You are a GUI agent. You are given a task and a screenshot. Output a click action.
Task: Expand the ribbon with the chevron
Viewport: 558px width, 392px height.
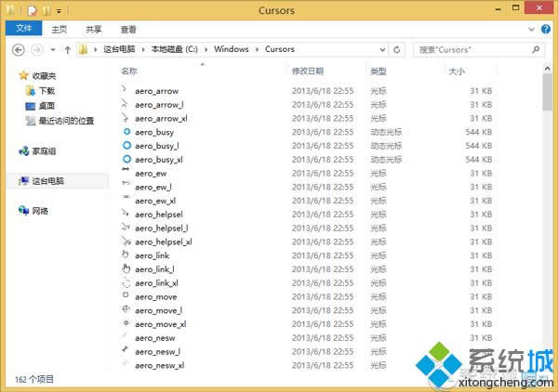tap(531, 29)
